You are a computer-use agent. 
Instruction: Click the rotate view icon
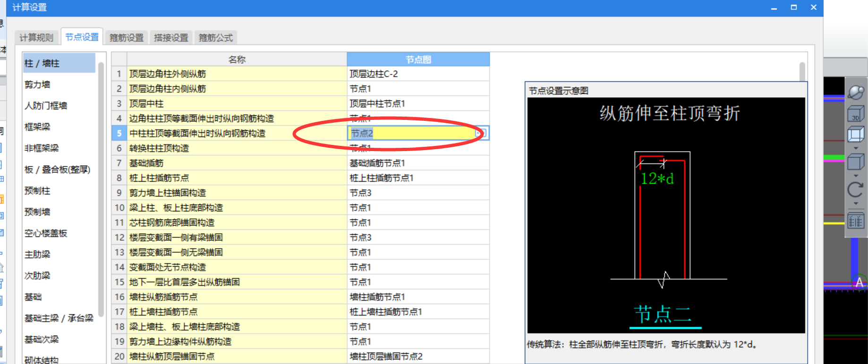856,190
